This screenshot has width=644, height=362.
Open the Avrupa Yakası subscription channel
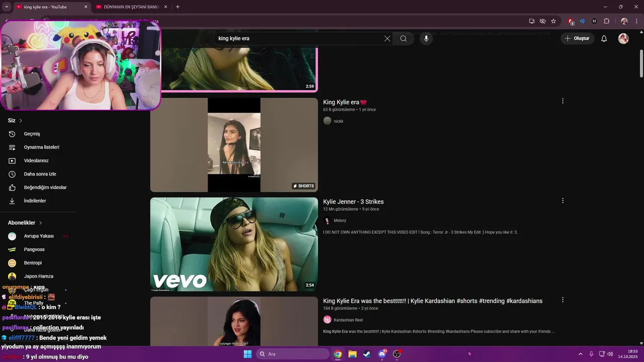point(39,236)
